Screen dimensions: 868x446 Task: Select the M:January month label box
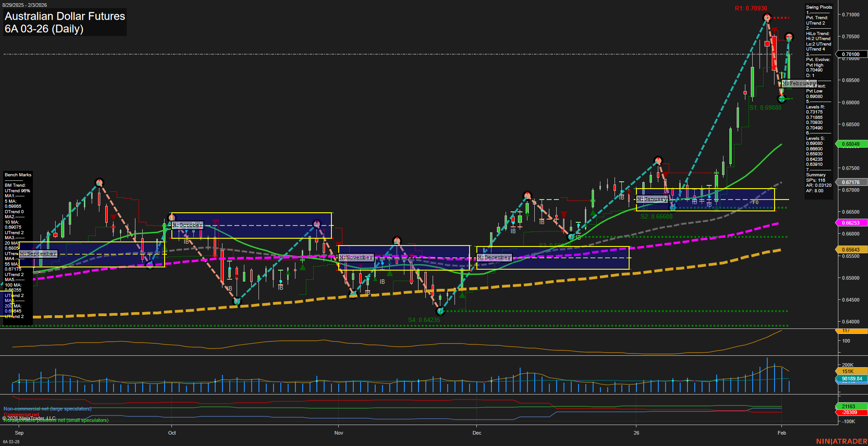pyautogui.click(x=652, y=199)
